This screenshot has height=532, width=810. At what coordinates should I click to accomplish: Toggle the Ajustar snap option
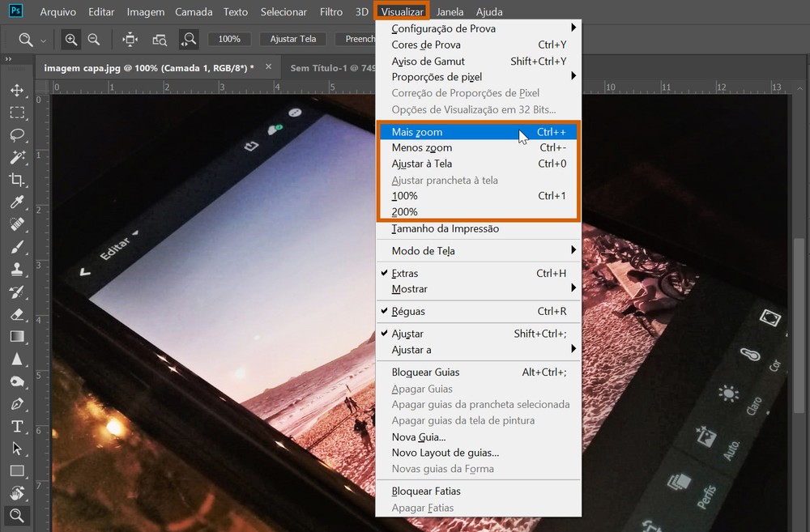tap(407, 334)
